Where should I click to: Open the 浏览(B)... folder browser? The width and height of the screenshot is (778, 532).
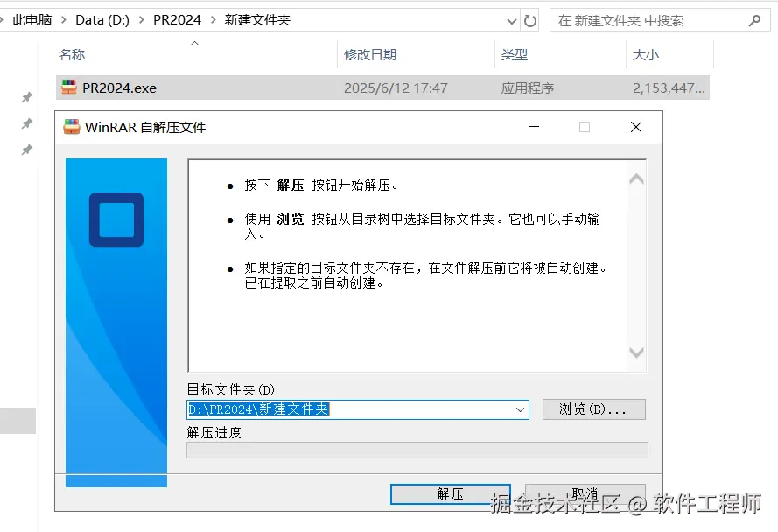pyautogui.click(x=594, y=409)
